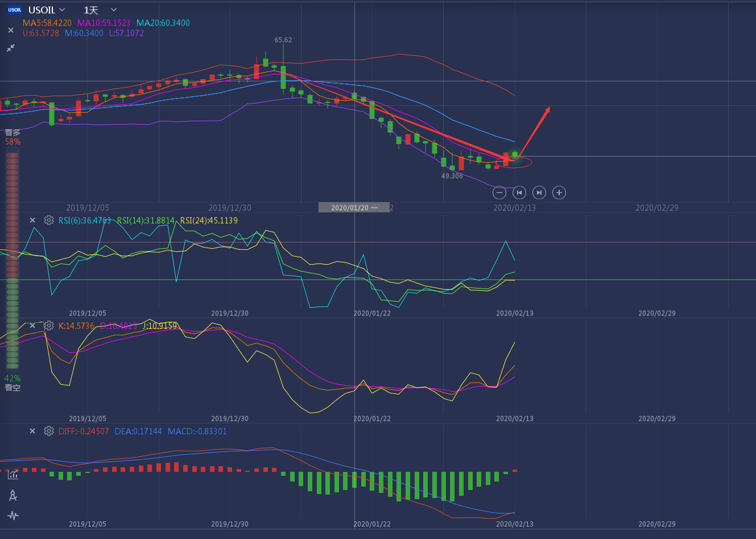756x539 pixels.
Task: Open the indicators waveform icon
Action: [x=13, y=516]
